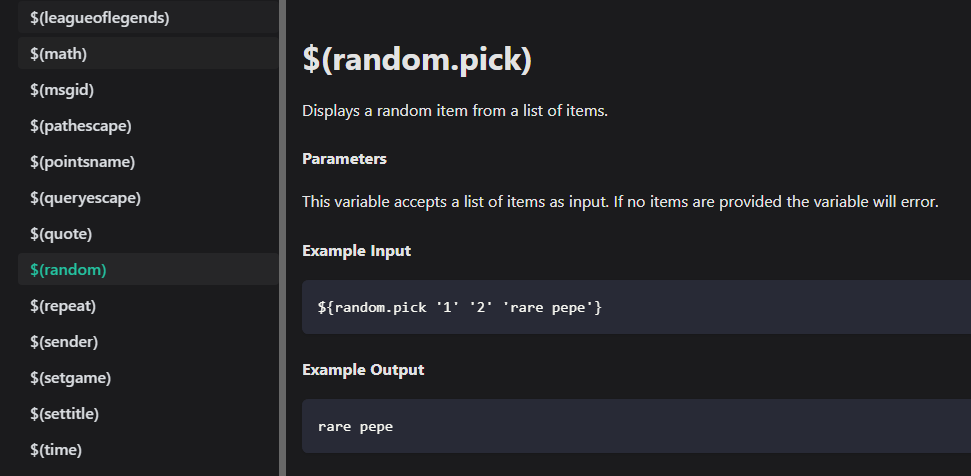Screen dimensions: 971x476
Task: Click the Example Input heading
Action: point(357,251)
